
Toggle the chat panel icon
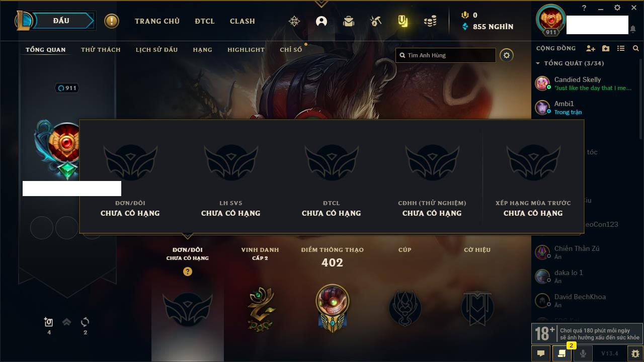point(541,353)
